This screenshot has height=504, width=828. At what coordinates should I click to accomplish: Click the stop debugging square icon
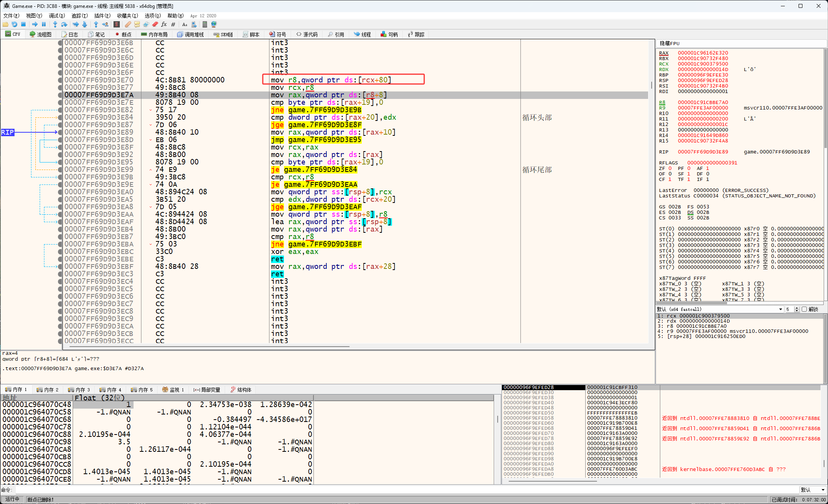coord(24,24)
